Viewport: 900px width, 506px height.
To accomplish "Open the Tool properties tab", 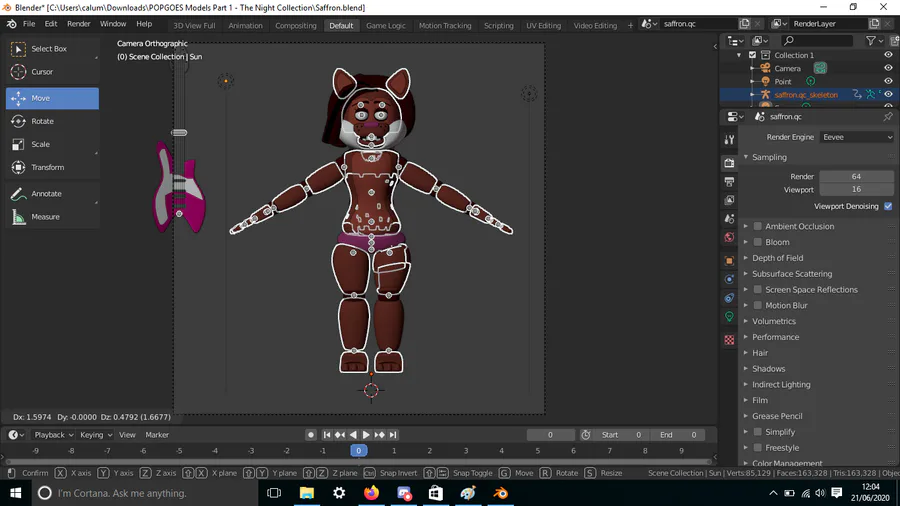I will [x=729, y=139].
